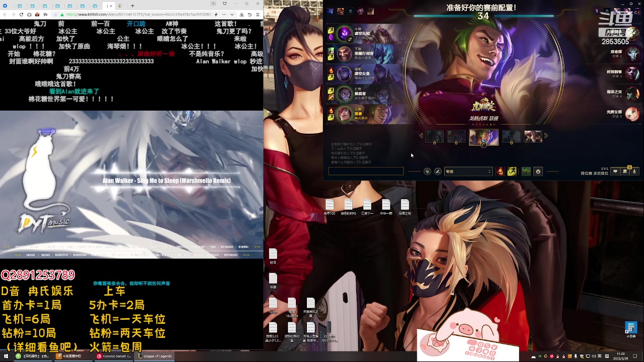Edit rune page with pencil icon
Viewport: 644px width, 362px height.
pos(438,171)
